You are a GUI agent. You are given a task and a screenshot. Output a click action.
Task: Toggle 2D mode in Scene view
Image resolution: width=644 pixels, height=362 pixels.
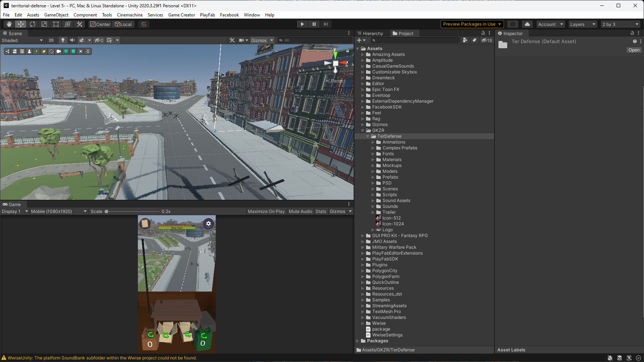tap(51, 40)
